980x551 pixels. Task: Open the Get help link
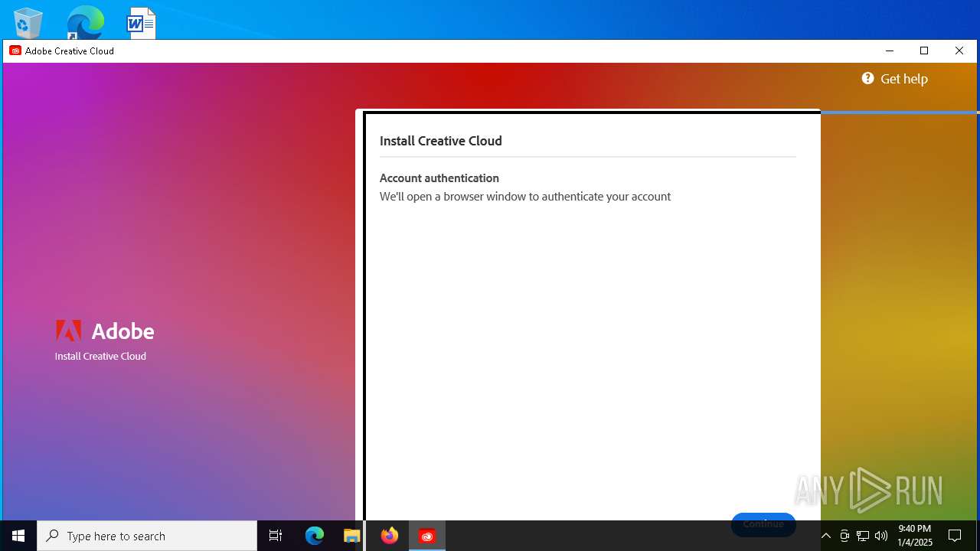click(x=903, y=79)
